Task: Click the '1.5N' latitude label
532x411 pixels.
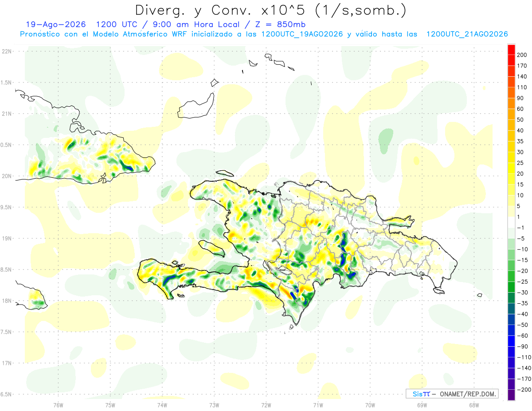Action: 6,82
